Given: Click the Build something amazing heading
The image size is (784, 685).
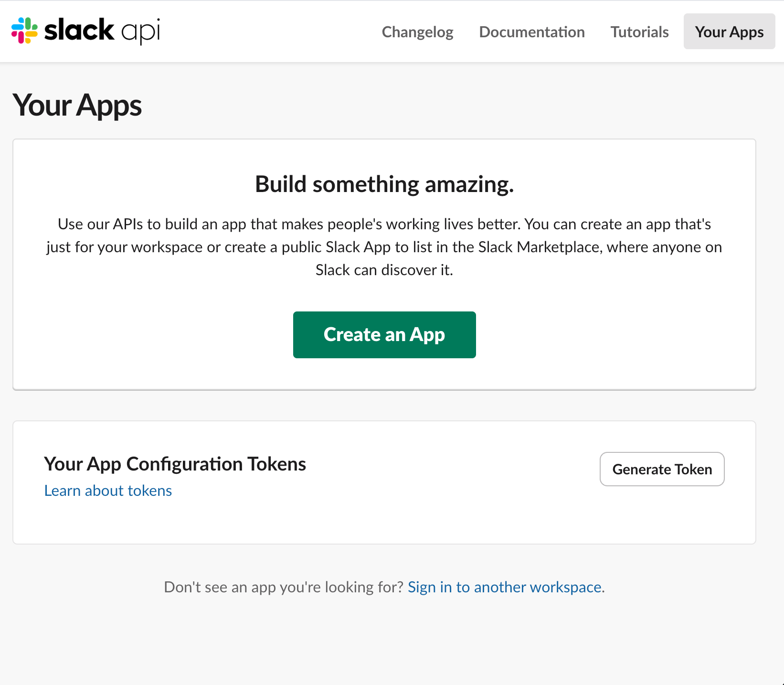Looking at the screenshot, I should [x=384, y=184].
